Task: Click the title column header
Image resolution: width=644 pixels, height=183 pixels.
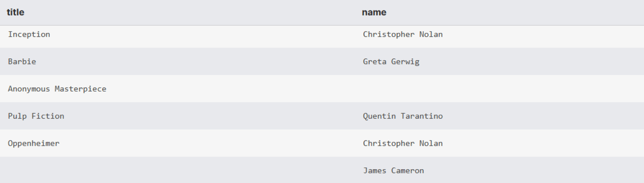Action: coord(15,13)
